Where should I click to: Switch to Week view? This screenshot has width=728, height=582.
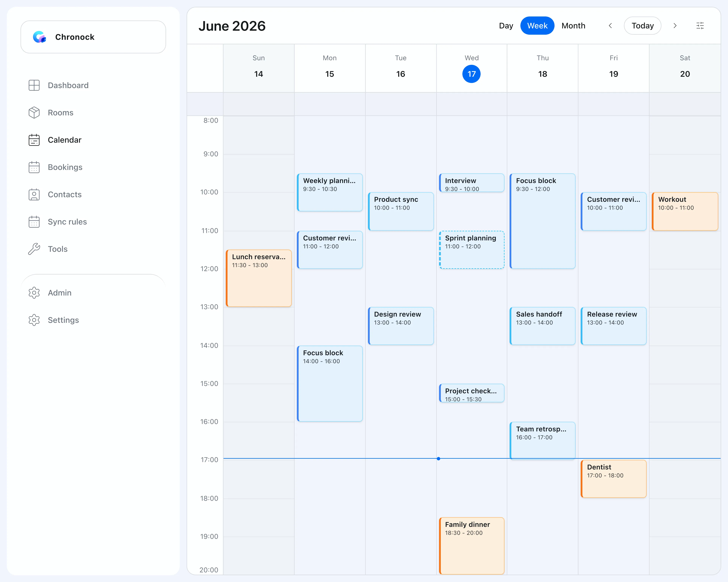537,26
